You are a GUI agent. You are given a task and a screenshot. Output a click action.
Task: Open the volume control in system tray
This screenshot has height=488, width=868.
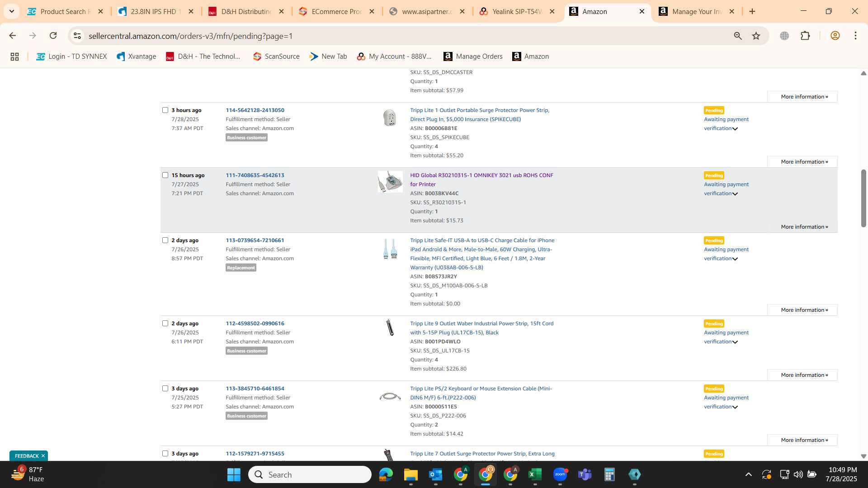coord(798,474)
